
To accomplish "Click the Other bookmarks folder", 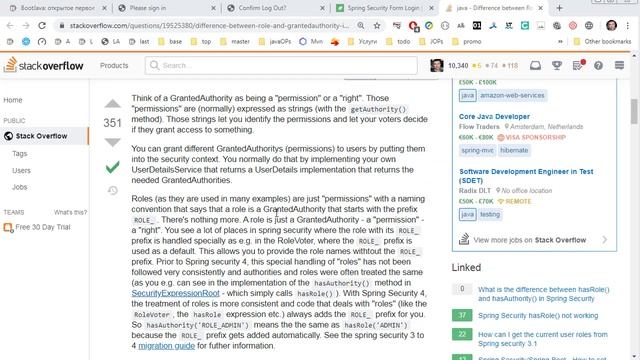I will point(602,42).
